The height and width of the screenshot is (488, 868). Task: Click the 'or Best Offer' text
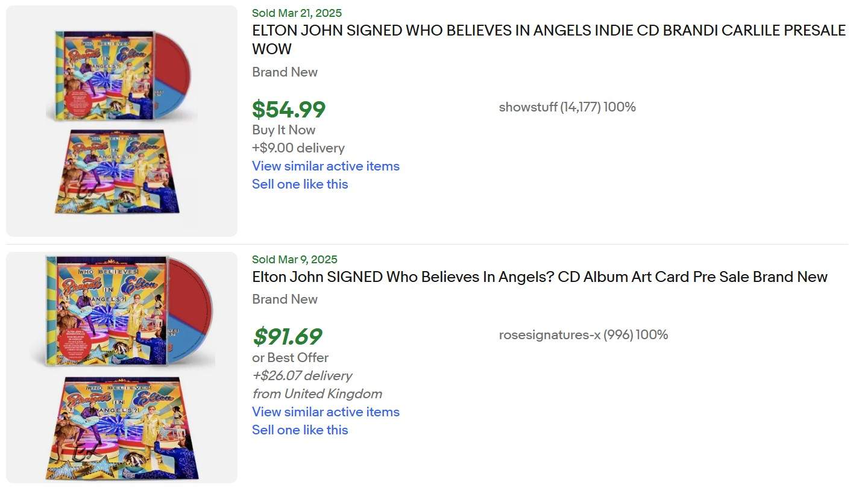pyautogui.click(x=290, y=358)
